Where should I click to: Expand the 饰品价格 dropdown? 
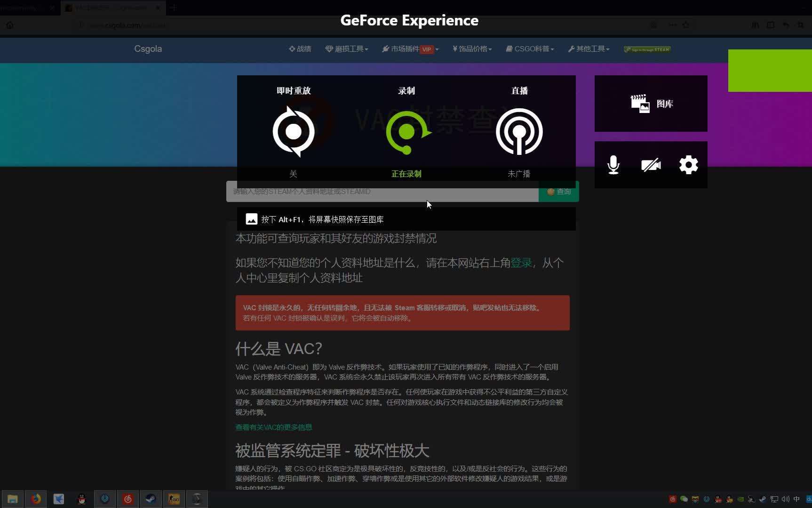point(472,49)
